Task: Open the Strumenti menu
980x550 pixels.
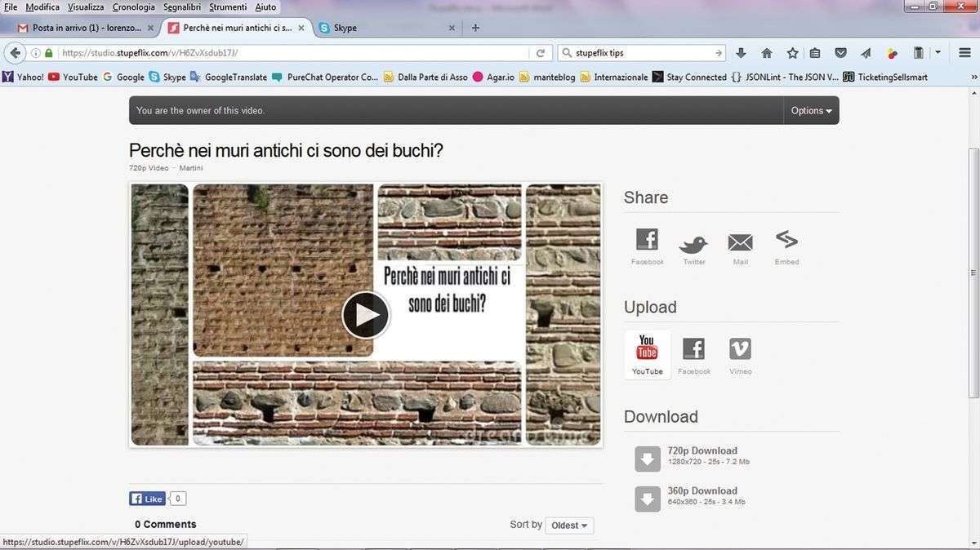Action: (x=229, y=7)
